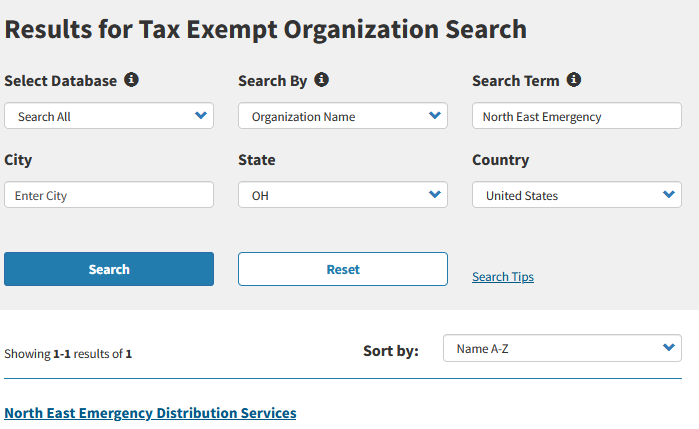
Task: Click the Search By info icon
Action: click(321, 80)
